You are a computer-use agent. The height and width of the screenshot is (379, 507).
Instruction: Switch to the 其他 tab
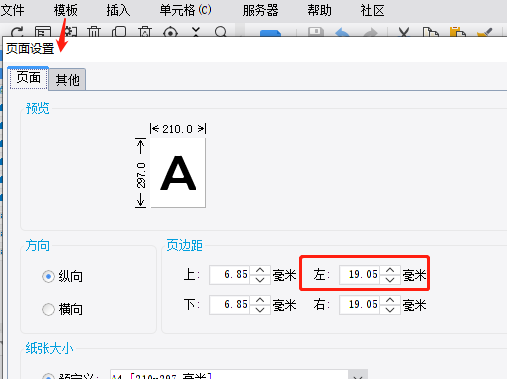(67, 80)
